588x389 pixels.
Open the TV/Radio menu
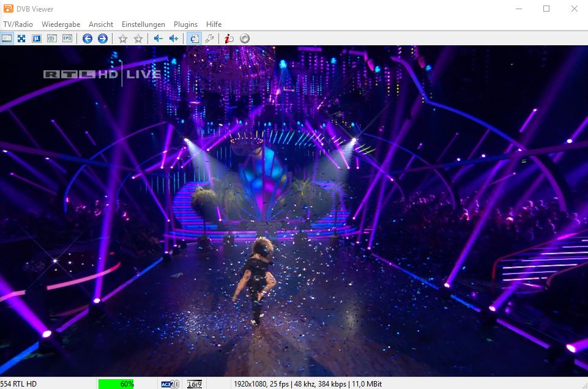click(x=18, y=24)
